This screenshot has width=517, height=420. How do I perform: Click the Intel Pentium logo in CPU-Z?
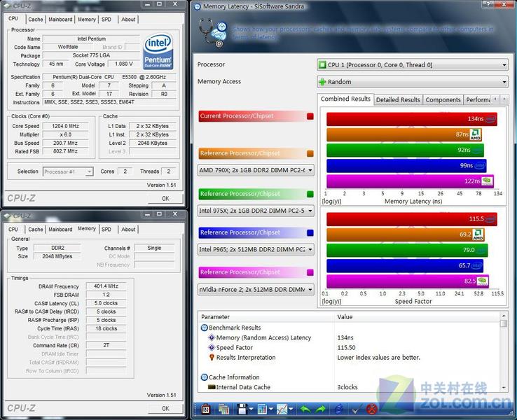[x=158, y=51]
